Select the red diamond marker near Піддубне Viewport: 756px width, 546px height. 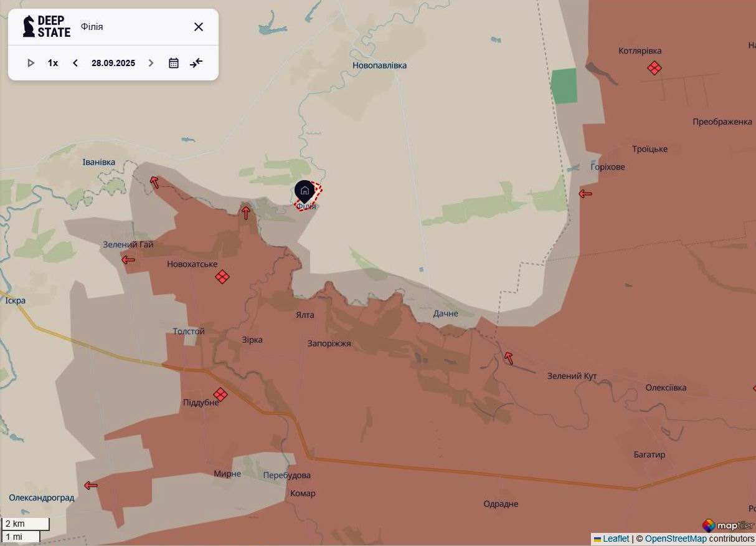tap(220, 394)
